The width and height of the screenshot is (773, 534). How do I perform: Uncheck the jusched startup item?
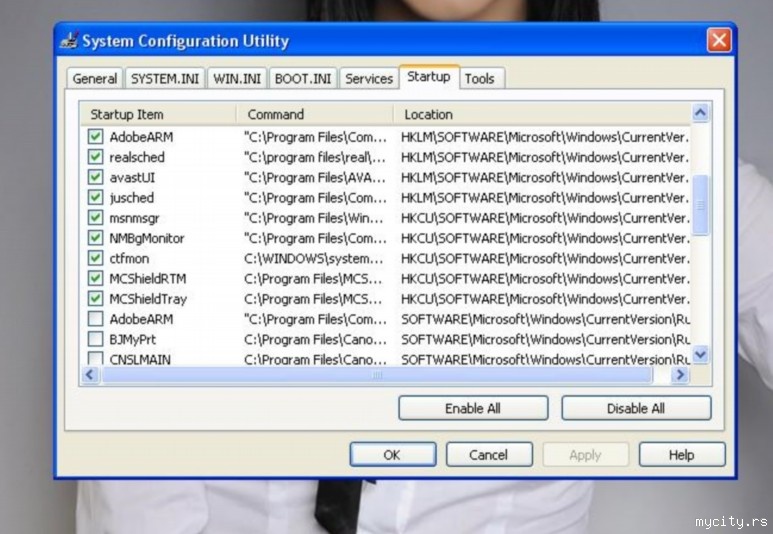(x=95, y=197)
